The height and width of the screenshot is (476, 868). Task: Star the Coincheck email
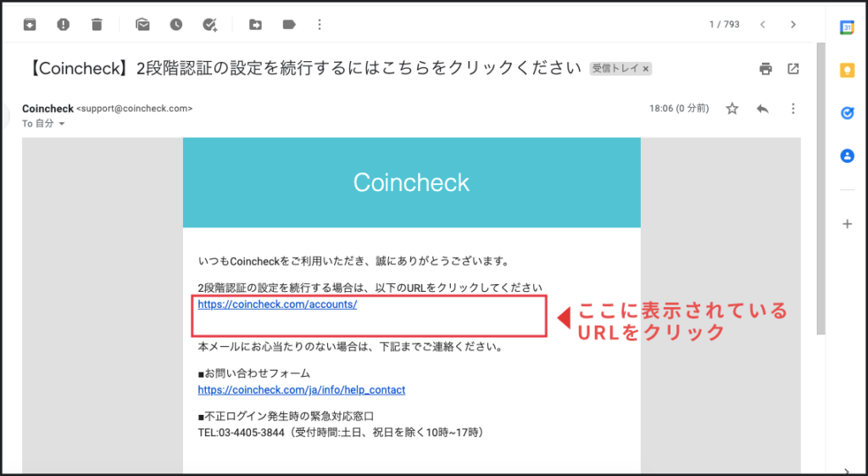click(732, 109)
